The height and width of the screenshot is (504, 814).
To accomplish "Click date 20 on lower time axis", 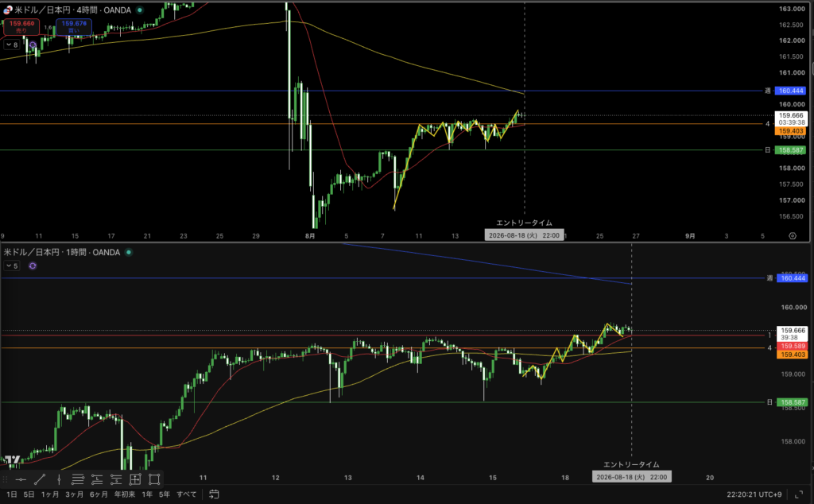I will 710,478.
